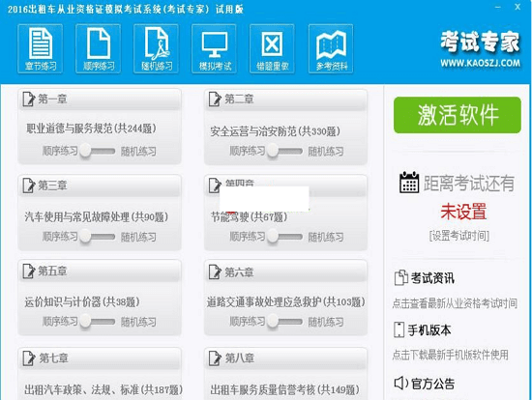
Task: Click 点击查看最新从业资格考试时间
Action: [455, 303]
